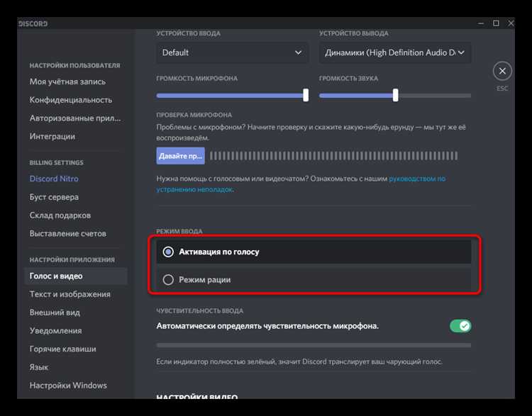Click the DISCORD title text
This screenshot has height=416, width=532.
[x=33, y=23]
